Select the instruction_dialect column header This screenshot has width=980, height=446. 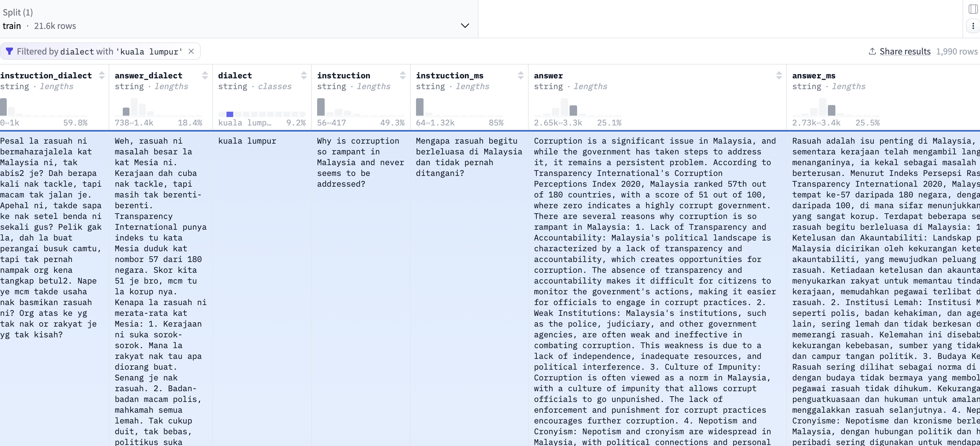(x=46, y=75)
